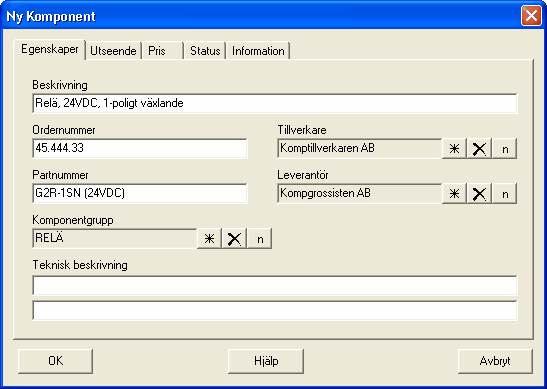Click the Tillverkare field showing Komptillverkaren AB

360,148
